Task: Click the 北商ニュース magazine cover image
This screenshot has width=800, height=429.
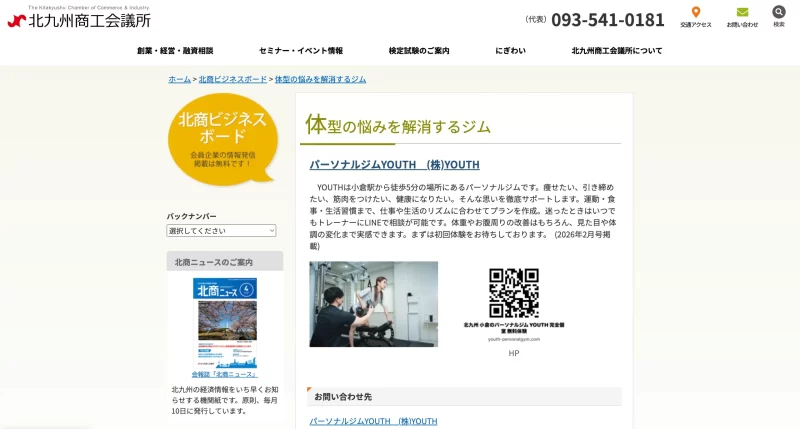Action: click(225, 323)
